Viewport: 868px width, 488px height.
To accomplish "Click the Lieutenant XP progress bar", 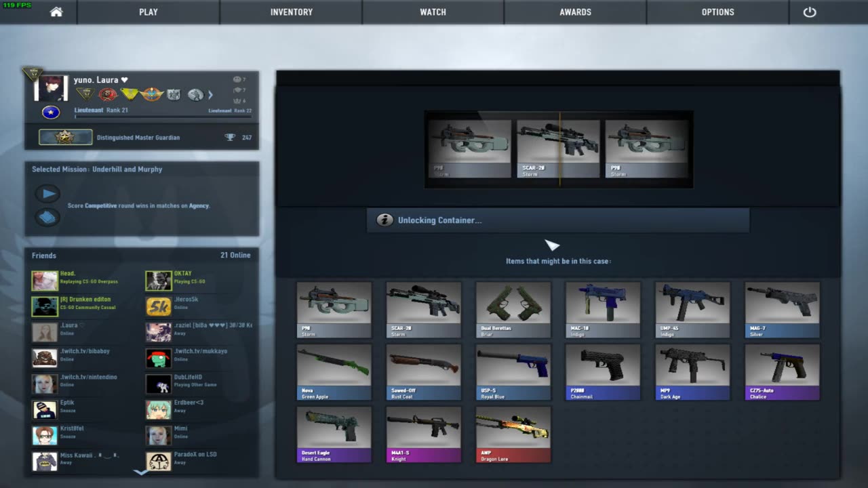I will pyautogui.click(x=163, y=117).
